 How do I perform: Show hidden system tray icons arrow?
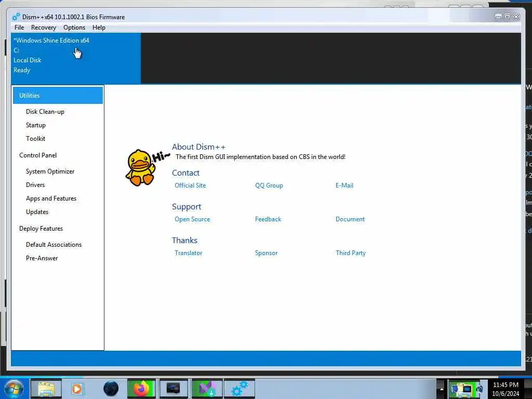click(442, 389)
